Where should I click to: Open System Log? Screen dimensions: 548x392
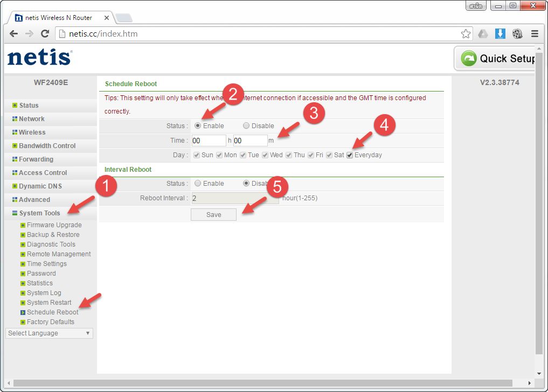point(44,293)
